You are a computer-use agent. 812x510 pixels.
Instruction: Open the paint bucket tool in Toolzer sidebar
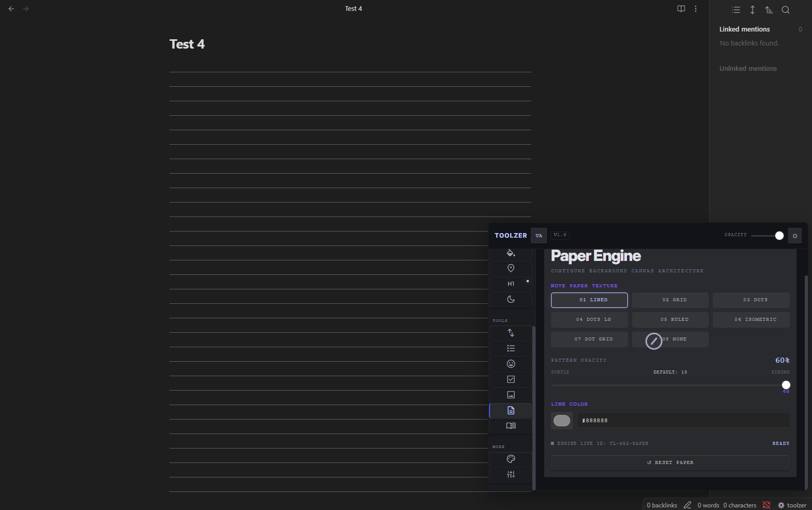(511, 253)
